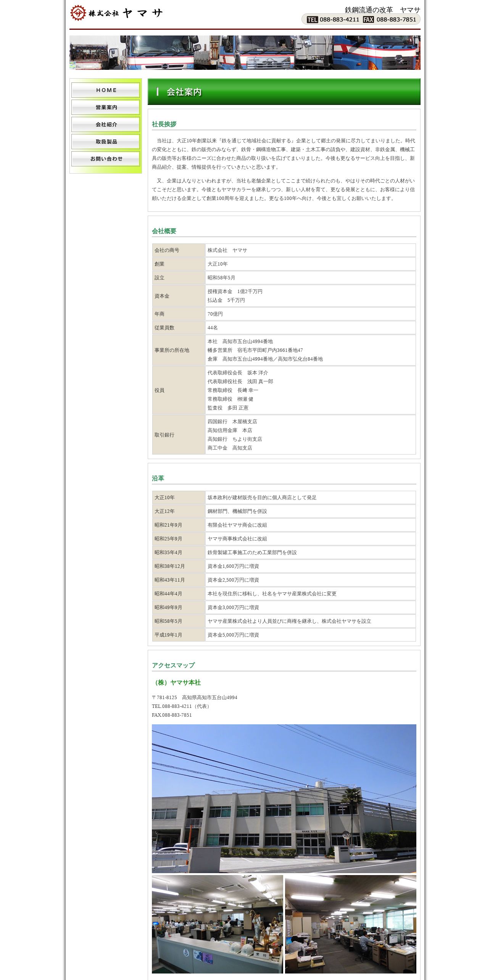Click the 会社案内 green page title bar

tap(284, 92)
